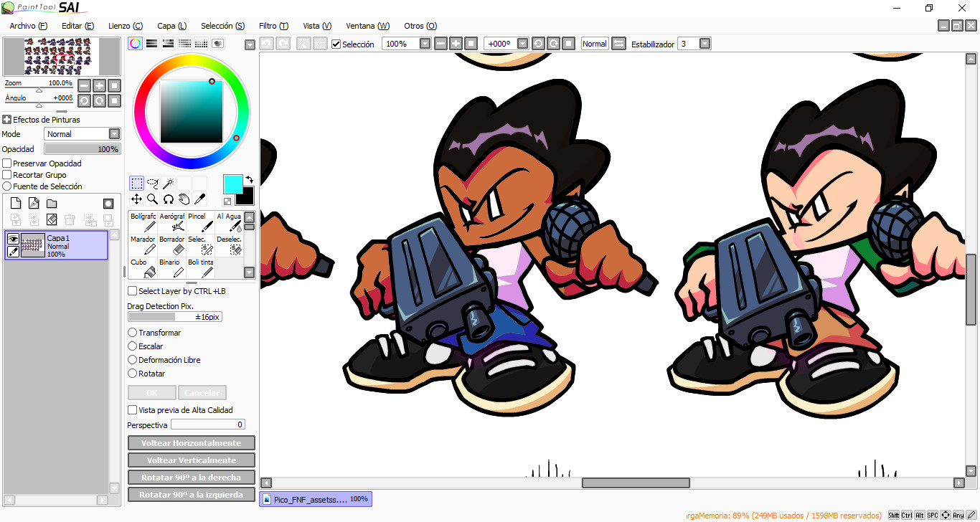
Task: Select the Cubo bucket fill tool
Action: click(143, 268)
